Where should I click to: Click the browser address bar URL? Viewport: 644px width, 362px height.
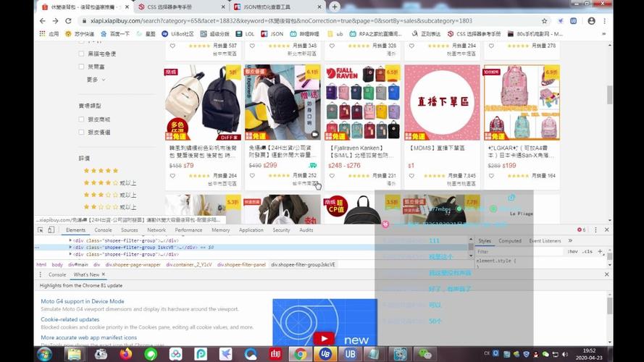[281, 21]
